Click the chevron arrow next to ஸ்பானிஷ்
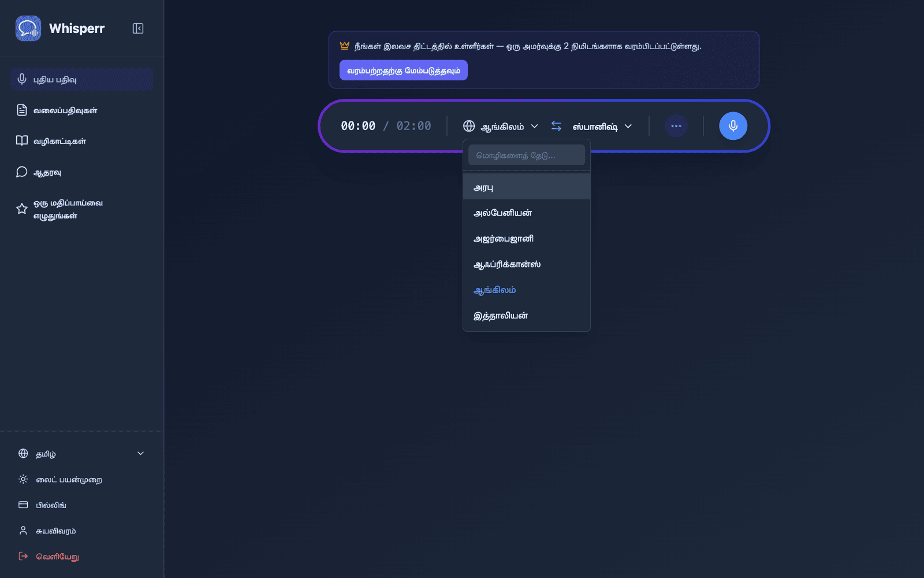The height and width of the screenshot is (578, 924). pyautogui.click(x=628, y=126)
